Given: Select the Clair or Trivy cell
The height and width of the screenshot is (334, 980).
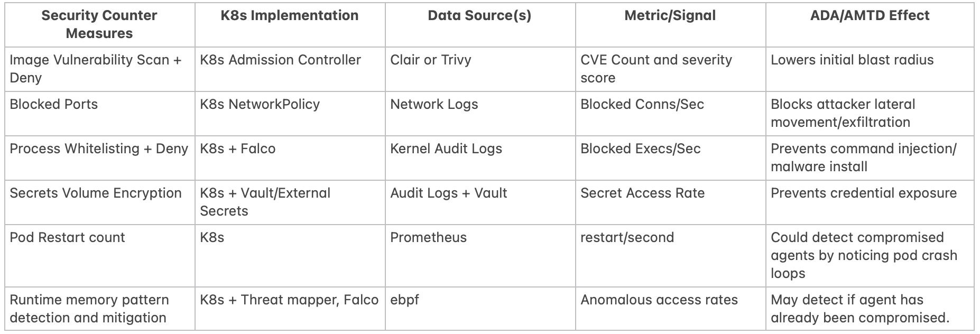Looking at the screenshot, I should tap(430, 60).
